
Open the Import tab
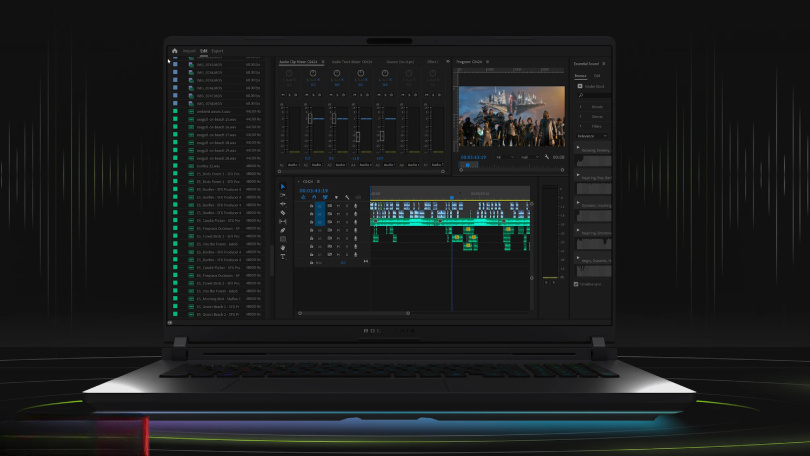coord(189,51)
